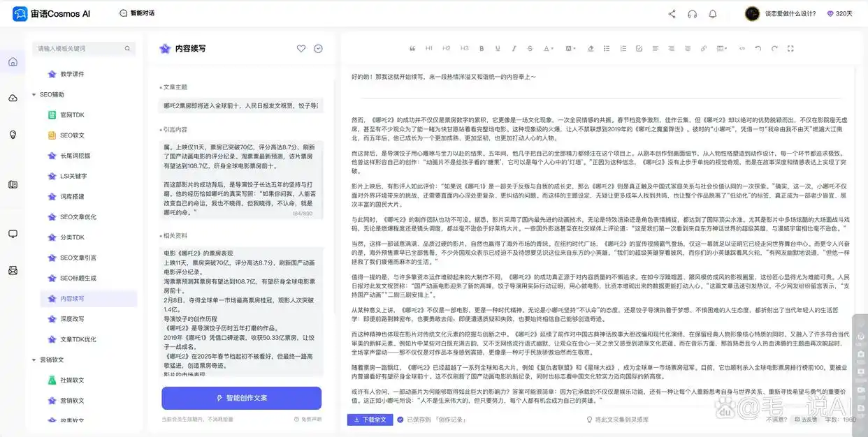The width and height of the screenshot is (868, 437).
Task: Clear formatting with the eraser icon
Action: [x=591, y=48]
